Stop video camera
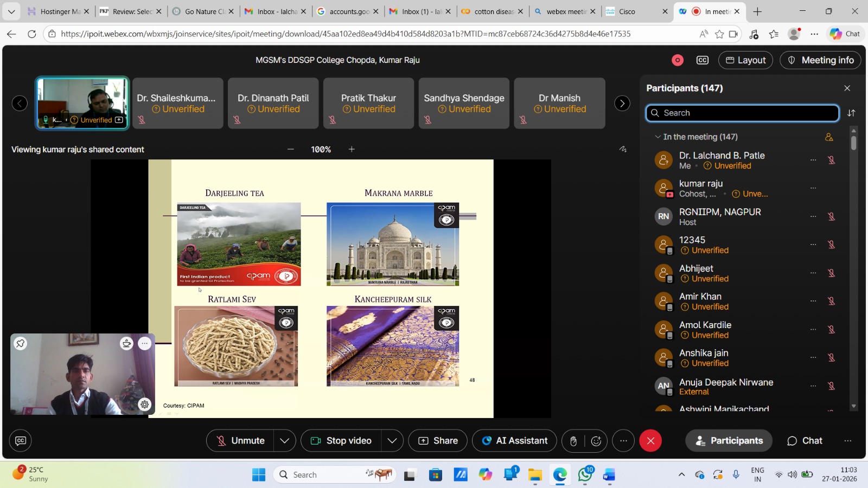The image size is (868, 488). point(341,441)
